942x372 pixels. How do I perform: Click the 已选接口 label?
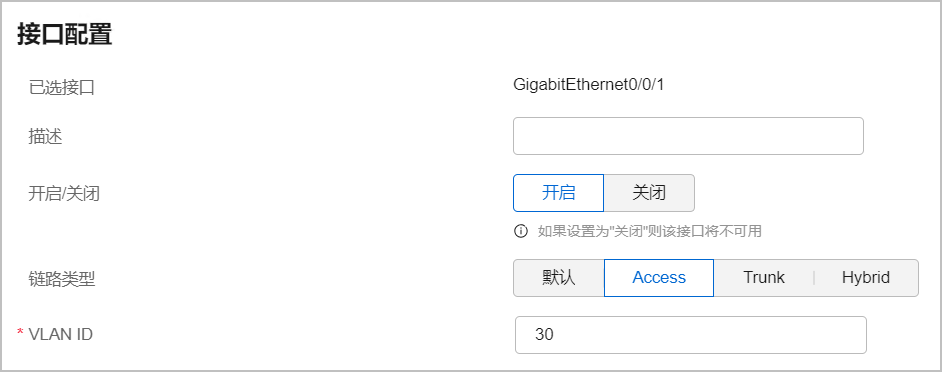pyautogui.click(x=62, y=88)
